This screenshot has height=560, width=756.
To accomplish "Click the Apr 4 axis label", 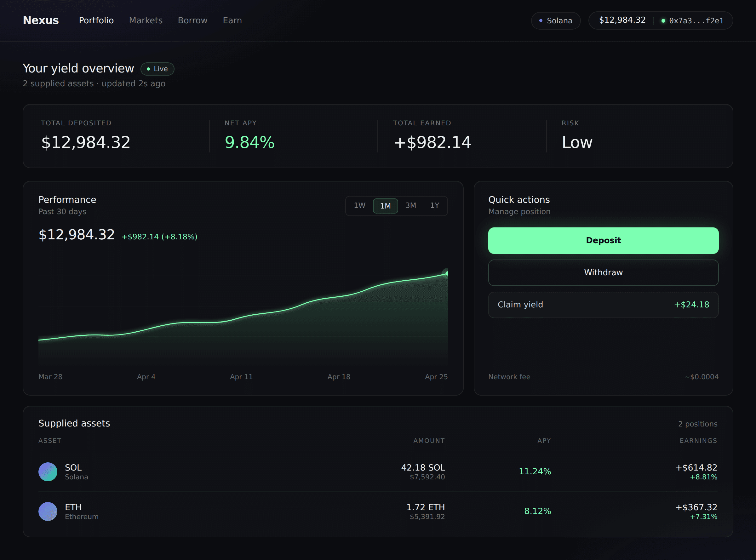I will click(x=146, y=377).
